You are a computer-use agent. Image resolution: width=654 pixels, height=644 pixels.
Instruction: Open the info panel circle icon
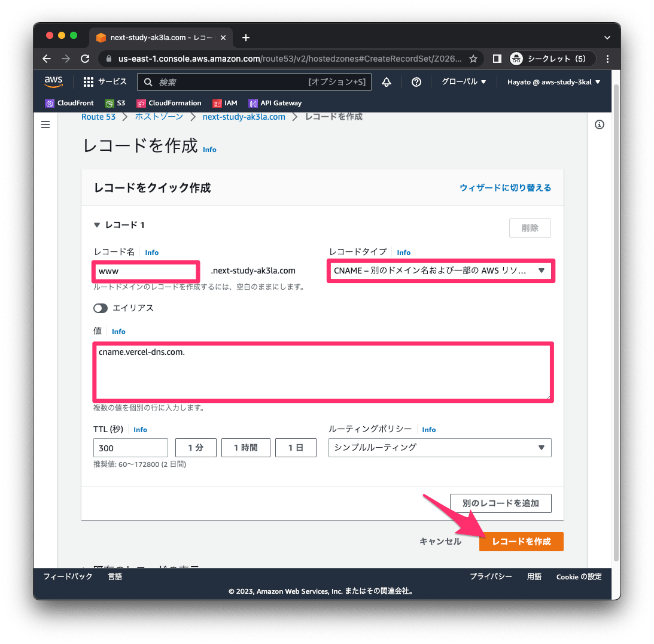600,124
